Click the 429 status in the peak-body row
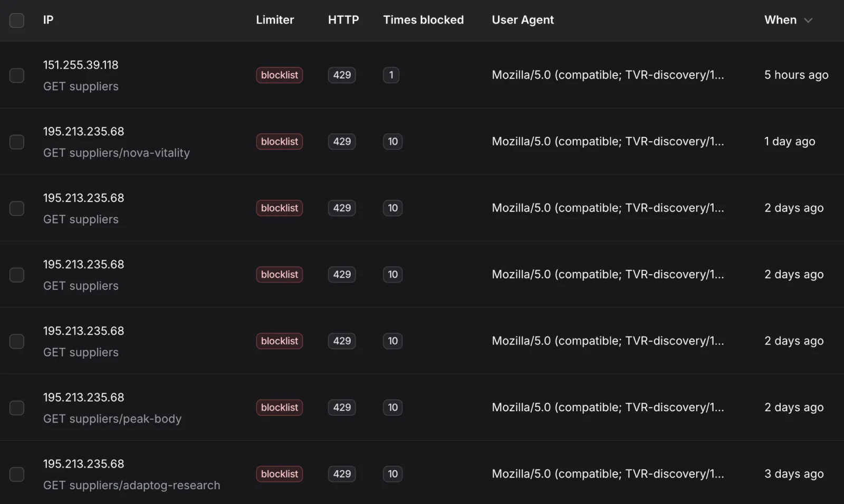The image size is (844, 504). pyautogui.click(x=342, y=407)
